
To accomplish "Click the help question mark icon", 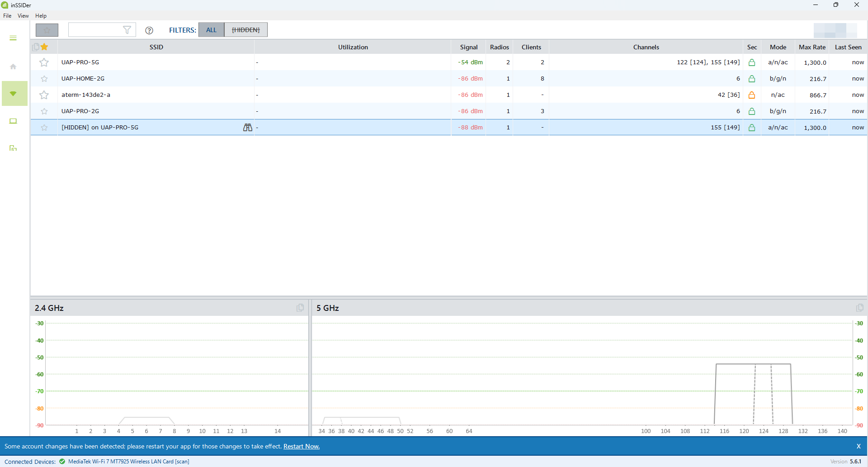I will coord(149,30).
